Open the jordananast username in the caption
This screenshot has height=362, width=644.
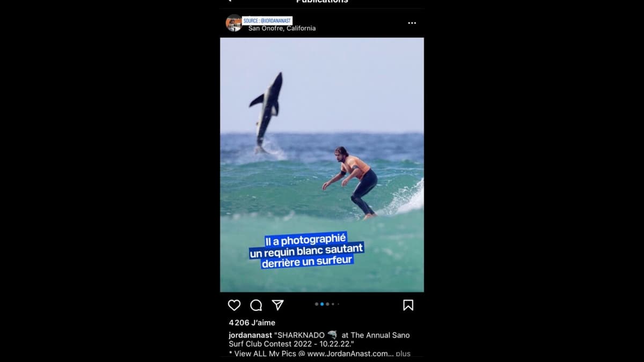point(250,335)
